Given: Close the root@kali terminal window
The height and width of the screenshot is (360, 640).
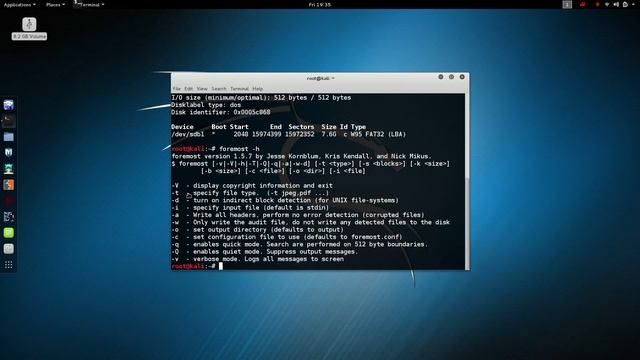Looking at the screenshot, I should click(462, 77).
